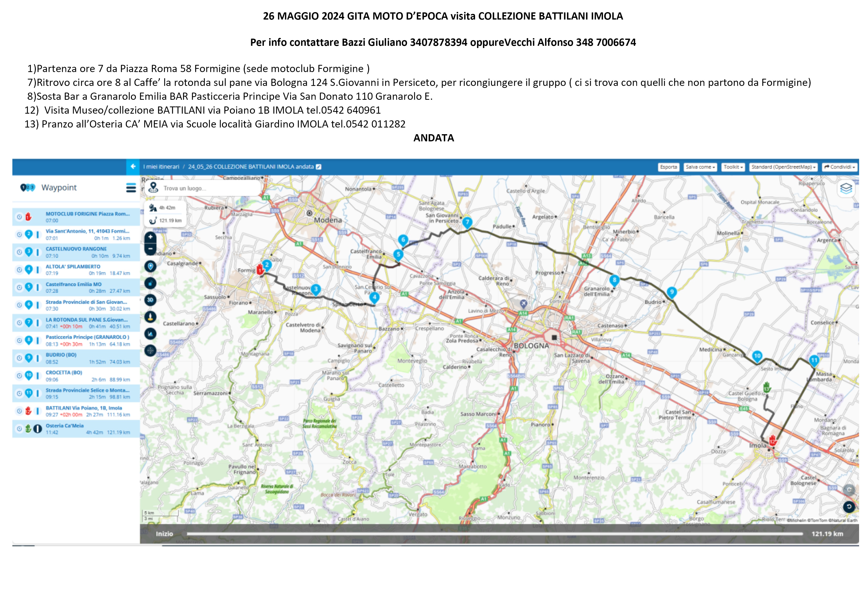Image resolution: width=868 pixels, height=614 pixels.
Task: Click the back arrow in the blue header
Action: click(133, 166)
